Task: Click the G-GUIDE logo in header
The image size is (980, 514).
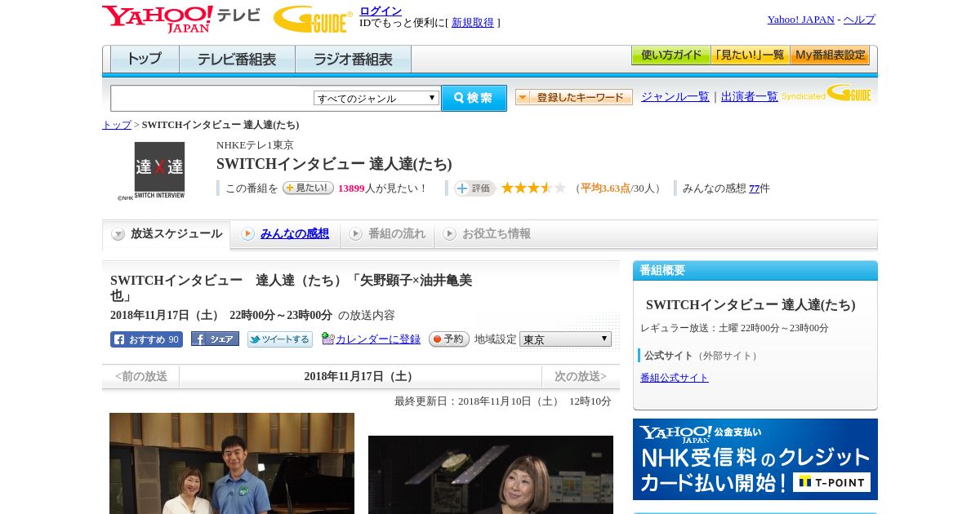Action: (313, 19)
